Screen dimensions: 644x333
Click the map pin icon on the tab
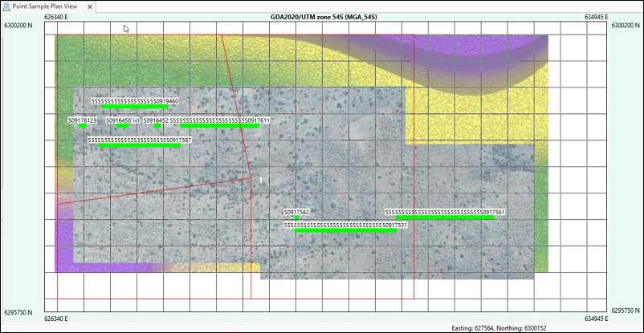pos(6,6)
